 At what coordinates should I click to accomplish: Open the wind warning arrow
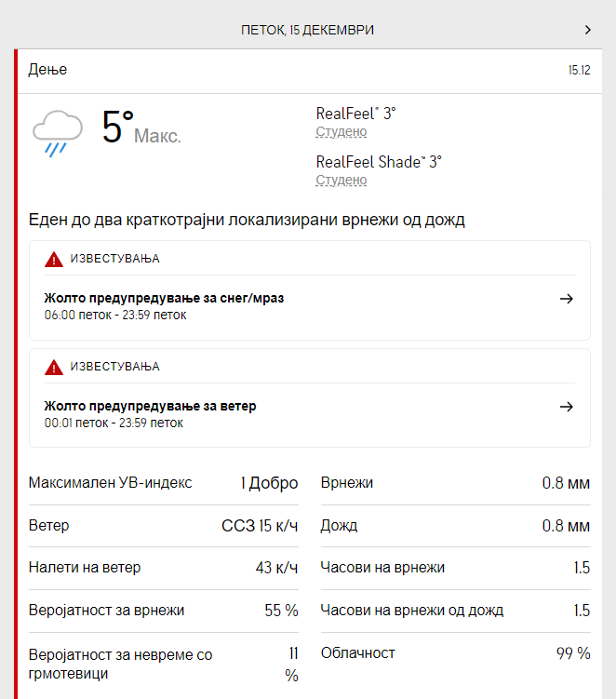tap(567, 407)
